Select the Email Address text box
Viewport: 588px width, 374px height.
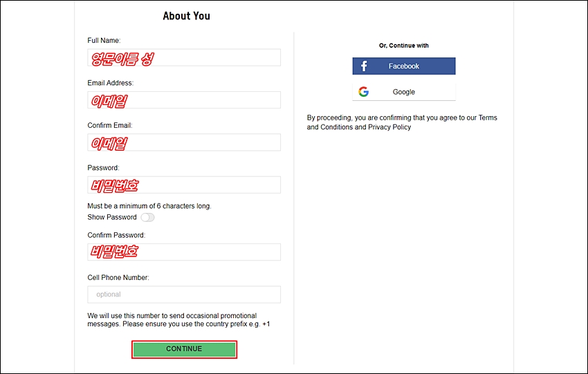184,100
